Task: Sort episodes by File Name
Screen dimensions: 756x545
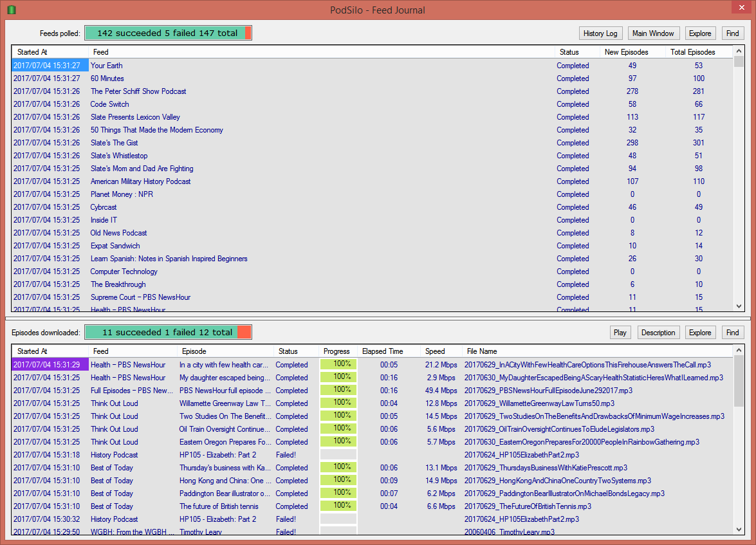Action: 482,351
